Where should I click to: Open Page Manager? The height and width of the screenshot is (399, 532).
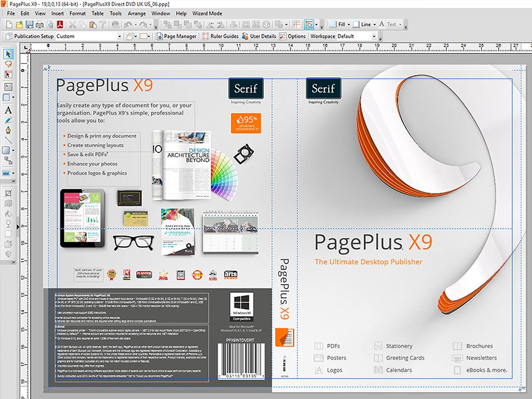[177, 36]
